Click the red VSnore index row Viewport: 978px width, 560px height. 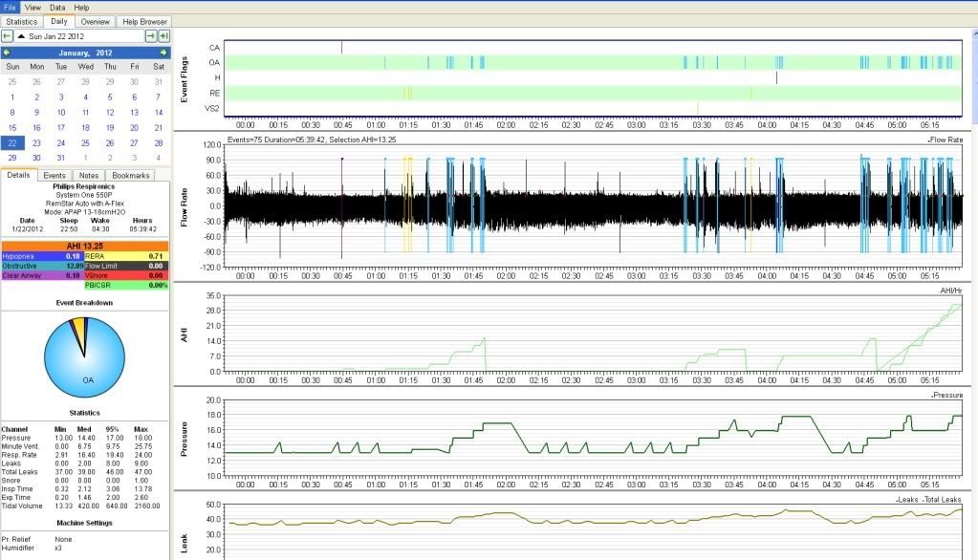[x=126, y=275]
